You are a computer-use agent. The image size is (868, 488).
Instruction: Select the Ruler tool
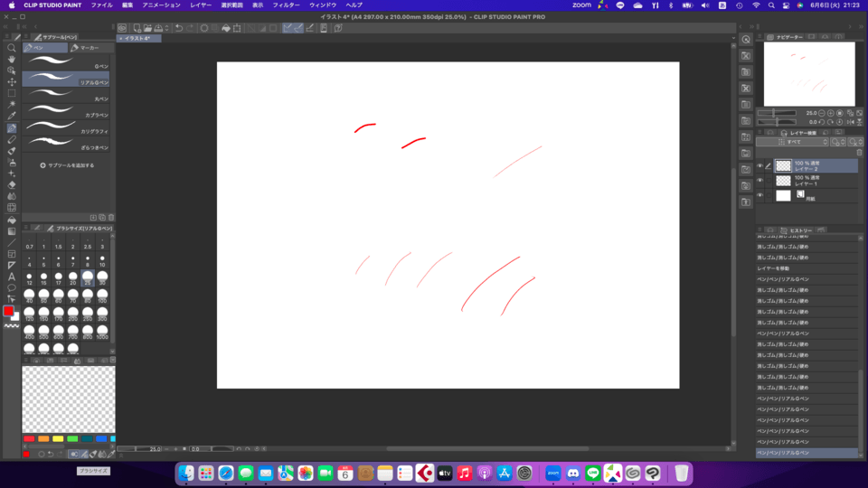pyautogui.click(x=11, y=266)
